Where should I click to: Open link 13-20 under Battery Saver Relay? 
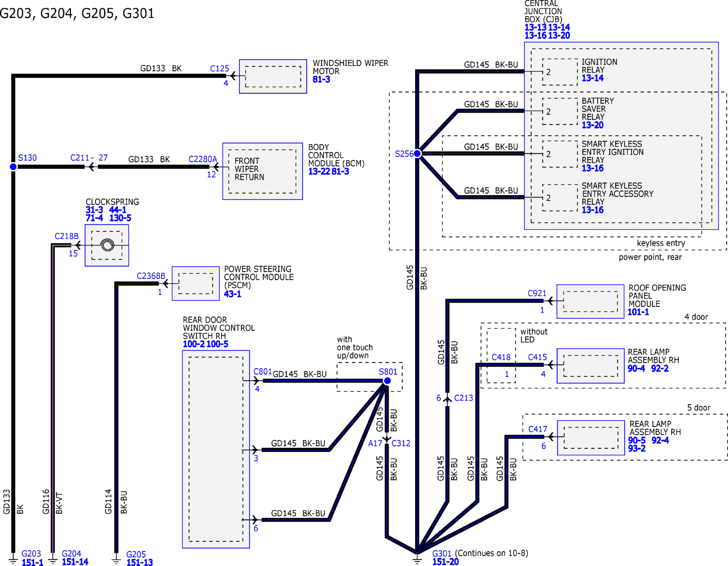[592, 125]
